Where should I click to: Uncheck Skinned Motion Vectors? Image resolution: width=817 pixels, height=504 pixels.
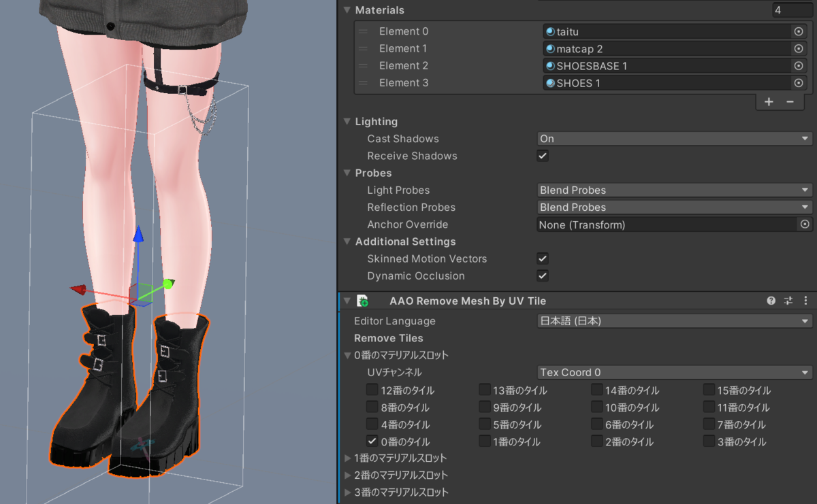[x=542, y=258]
